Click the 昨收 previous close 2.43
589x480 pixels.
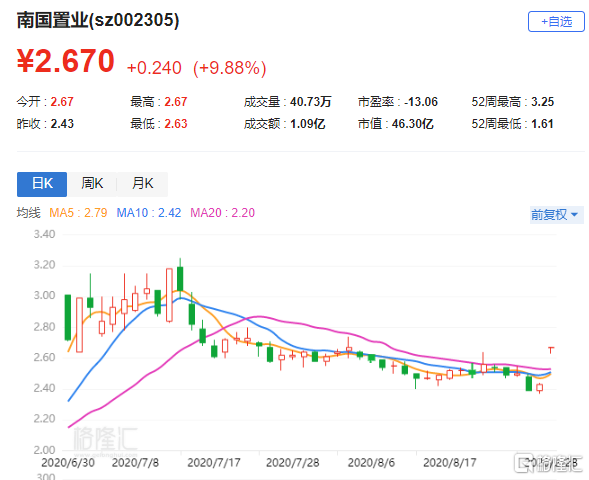point(62,124)
